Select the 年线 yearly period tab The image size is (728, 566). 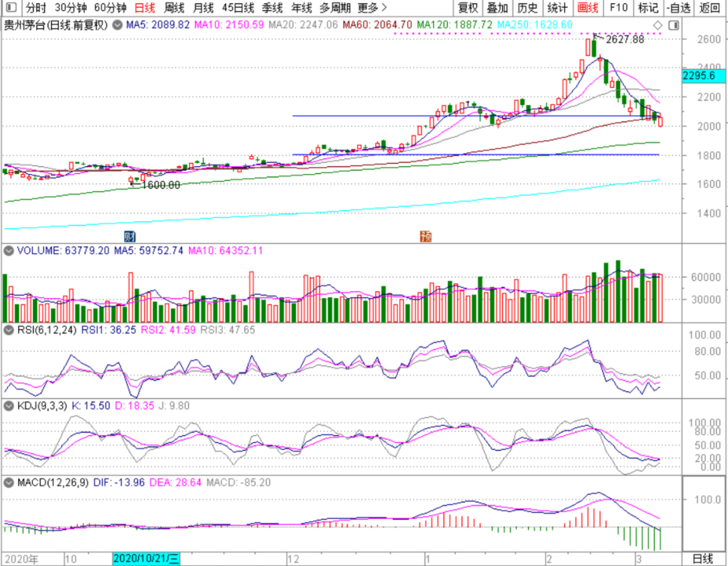[302, 8]
